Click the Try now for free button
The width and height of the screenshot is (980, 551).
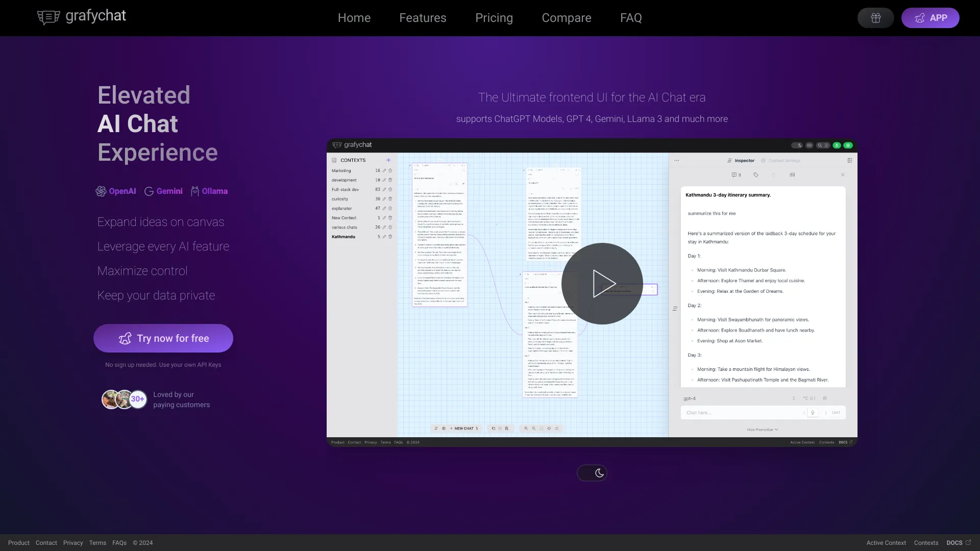pos(163,338)
